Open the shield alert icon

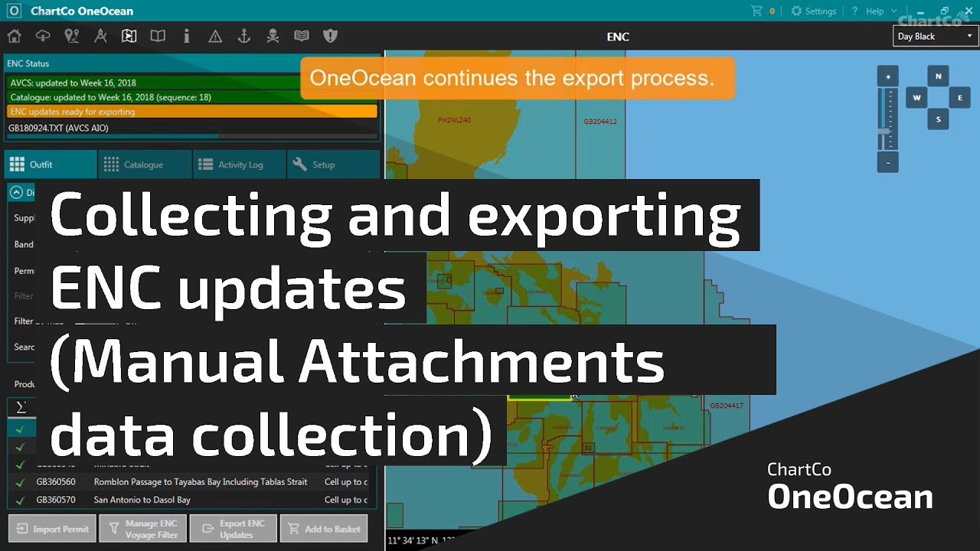pos(330,36)
